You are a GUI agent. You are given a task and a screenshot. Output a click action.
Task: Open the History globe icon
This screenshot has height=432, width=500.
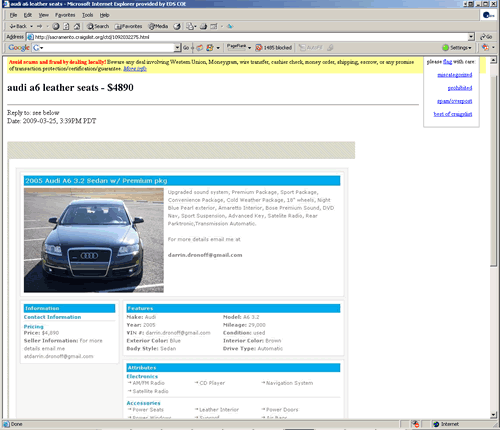pos(177,26)
